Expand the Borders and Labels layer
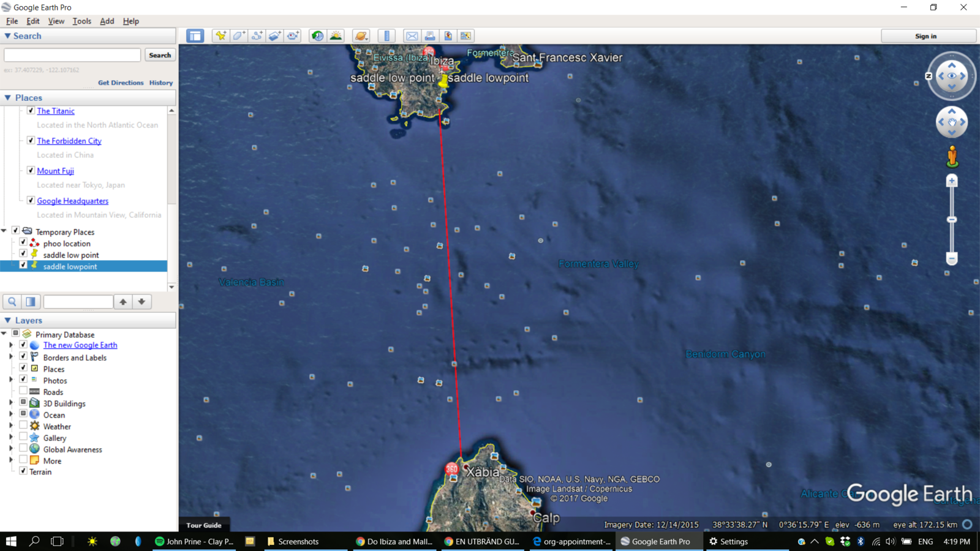 (11, 358)
